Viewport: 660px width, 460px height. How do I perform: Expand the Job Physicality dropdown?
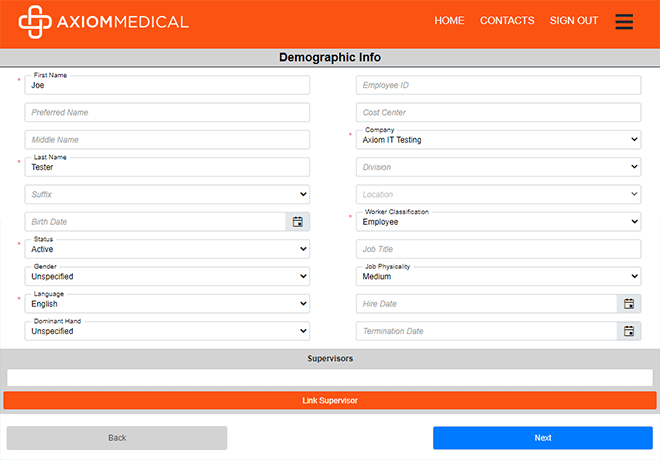tap(498, 277)
